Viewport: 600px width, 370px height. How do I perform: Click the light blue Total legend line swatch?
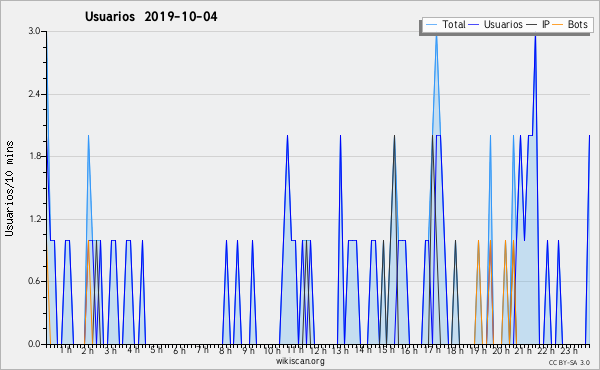point(431,25)
